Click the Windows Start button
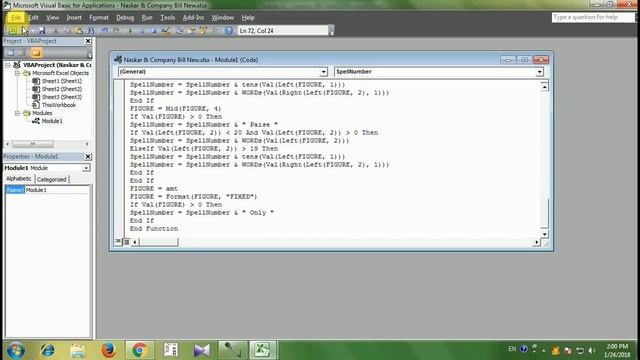The width and height of the screenshot is (640, 360). click(16, 350)
